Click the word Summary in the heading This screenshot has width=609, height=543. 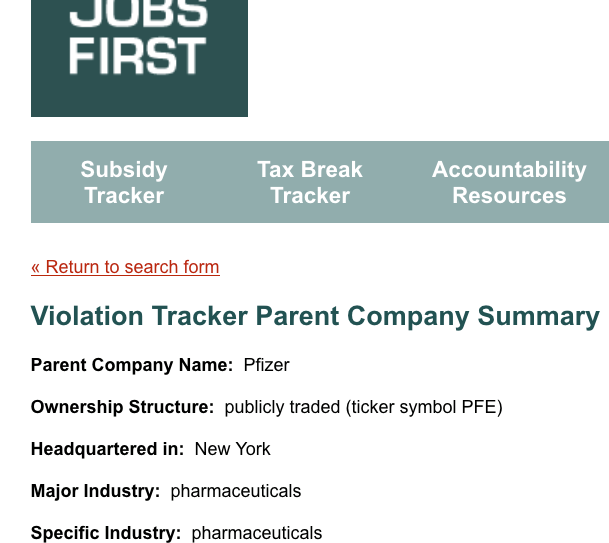[539, 317]
